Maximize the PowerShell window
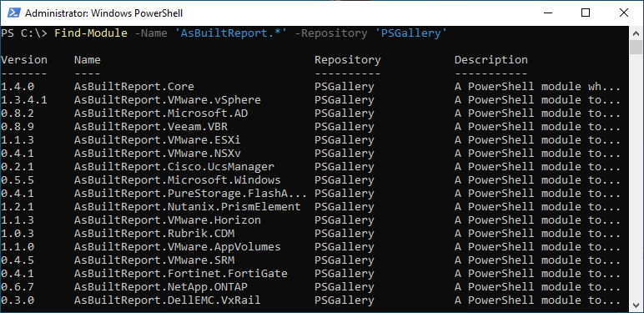The width and height of the screenshot is (644, 313). click(586, 13)
